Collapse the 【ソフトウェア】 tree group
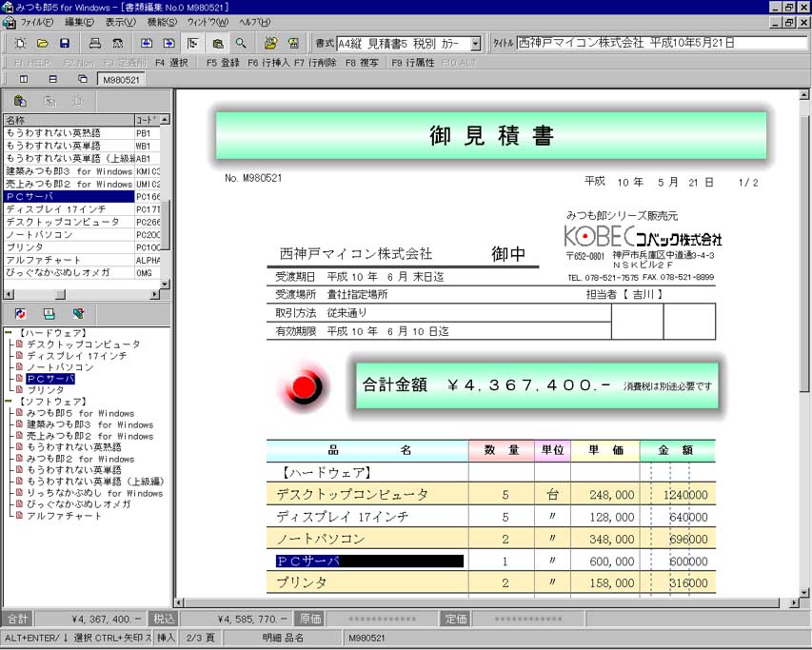812x650 pixels. (x=8, y=402)
